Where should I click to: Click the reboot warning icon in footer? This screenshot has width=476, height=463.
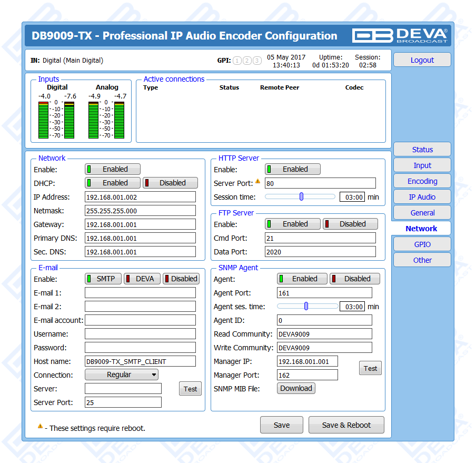tap(40, 427)
